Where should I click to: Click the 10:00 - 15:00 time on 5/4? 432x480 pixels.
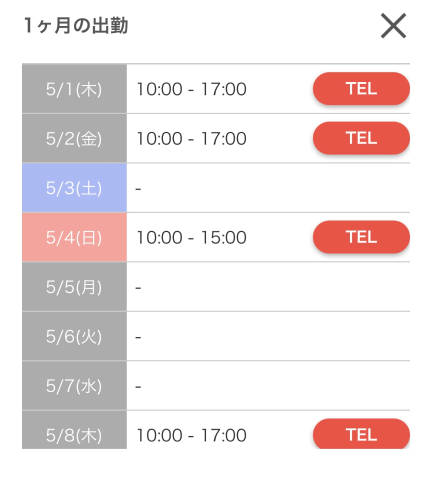pyautogui.click(x=192, y=238)
